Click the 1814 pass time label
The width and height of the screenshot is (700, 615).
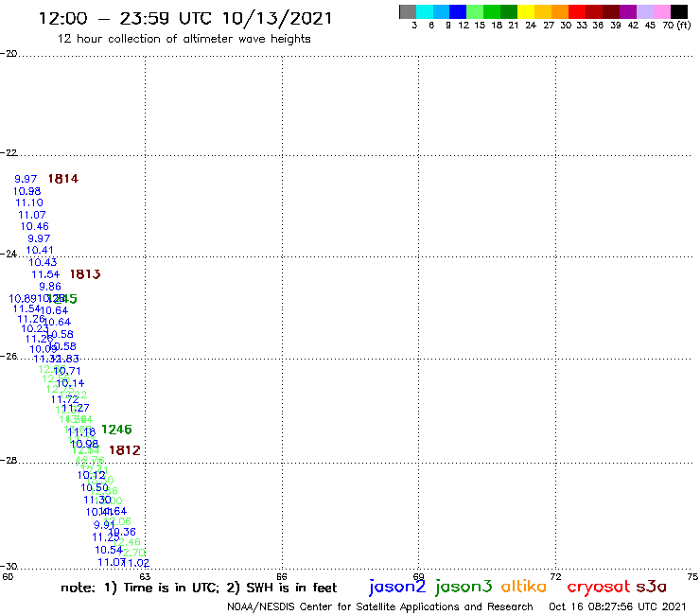point(63,179)
